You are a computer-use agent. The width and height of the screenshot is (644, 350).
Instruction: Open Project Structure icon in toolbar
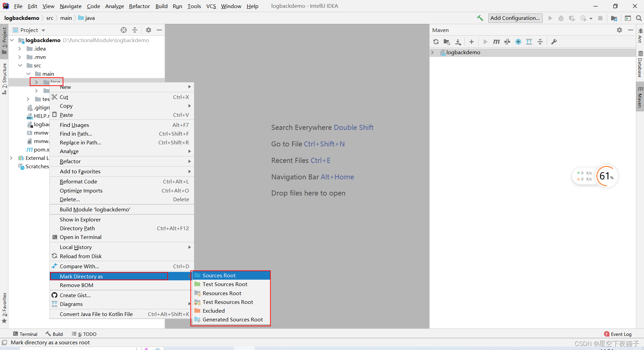(614, 18)
